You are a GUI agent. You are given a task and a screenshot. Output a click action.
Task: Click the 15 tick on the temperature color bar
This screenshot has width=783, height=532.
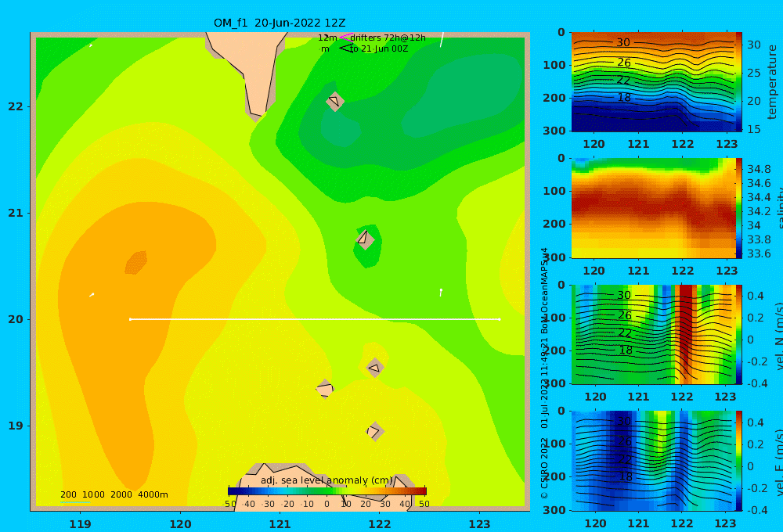coord(753,129)
